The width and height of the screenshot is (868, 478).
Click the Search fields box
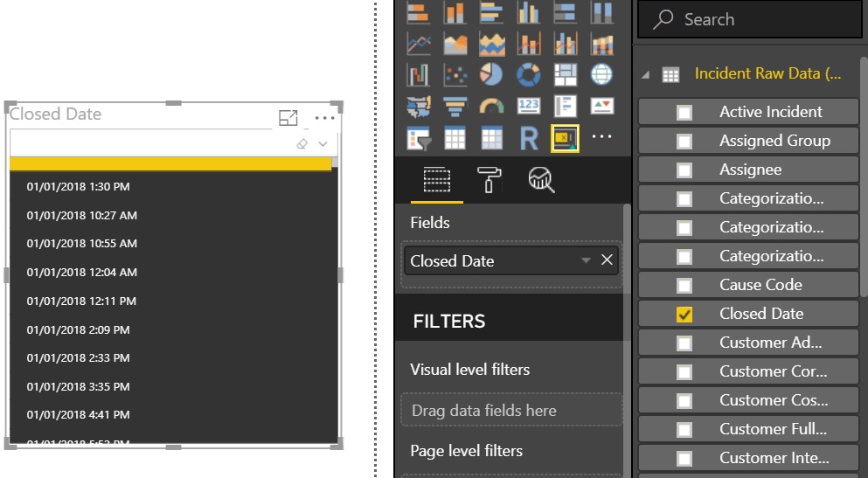click(749, 19)
